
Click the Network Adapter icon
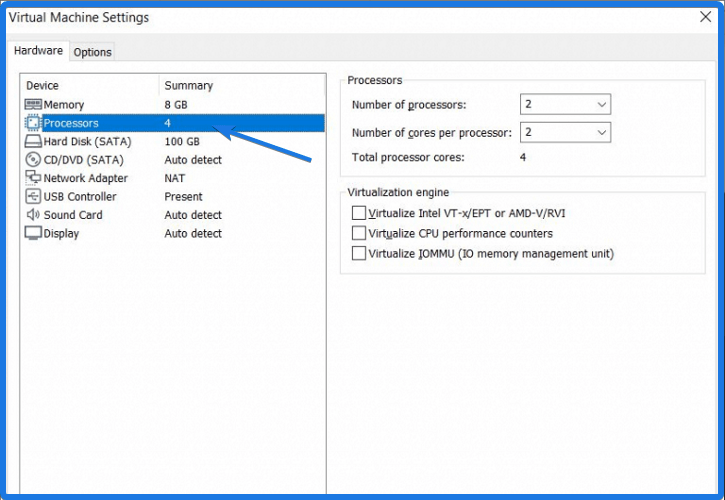coord(33,178)
